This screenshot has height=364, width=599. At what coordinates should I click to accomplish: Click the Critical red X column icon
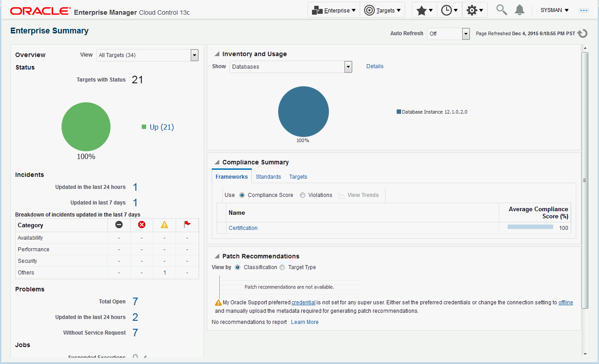point(142,225)
